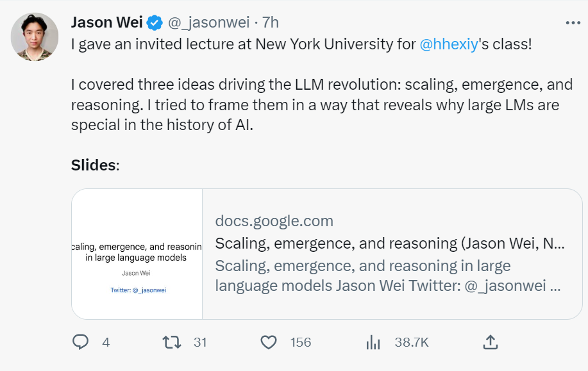Click the reply speech bubble icon

(80, 342)
